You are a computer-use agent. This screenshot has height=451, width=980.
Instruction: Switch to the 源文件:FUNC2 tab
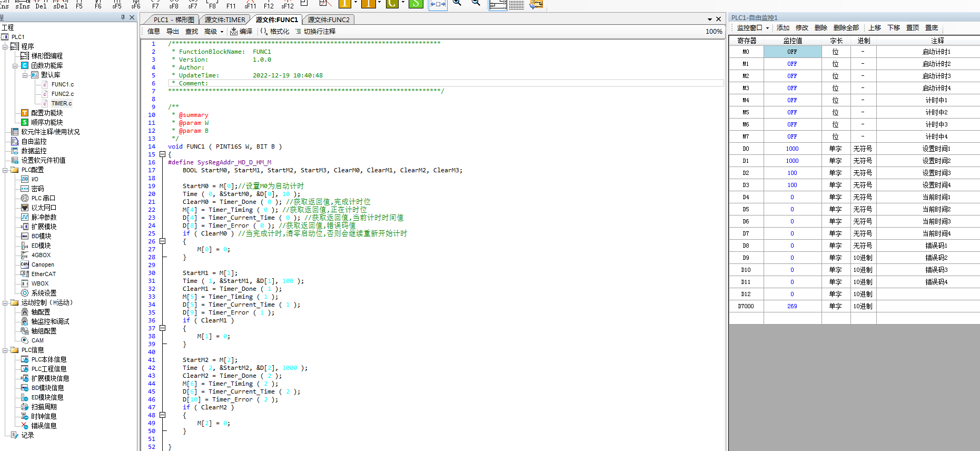[x=328, y=19]
